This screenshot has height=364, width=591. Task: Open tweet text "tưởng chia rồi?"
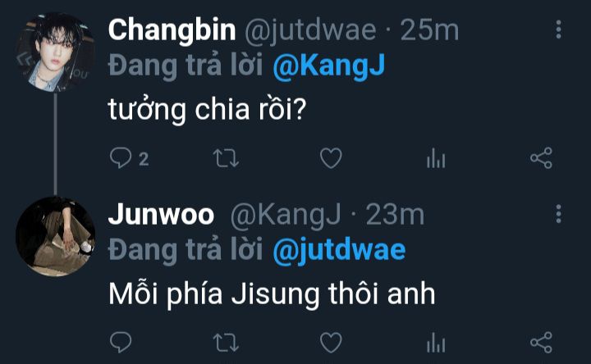tap(208, 110)
